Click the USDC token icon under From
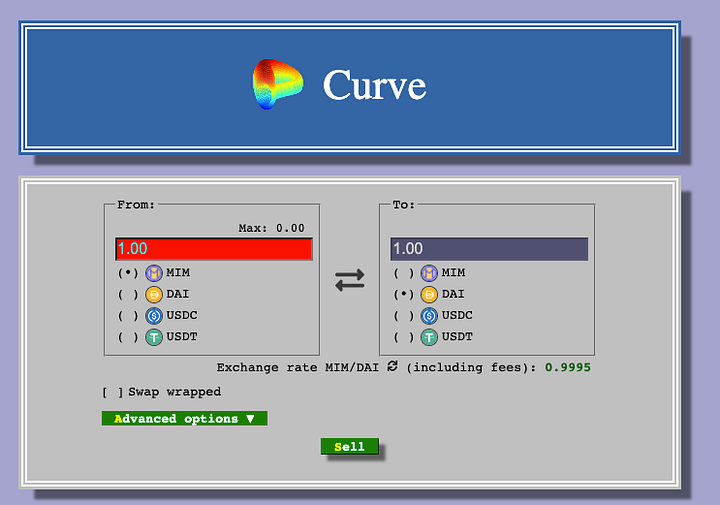 [x=154, y=316]
